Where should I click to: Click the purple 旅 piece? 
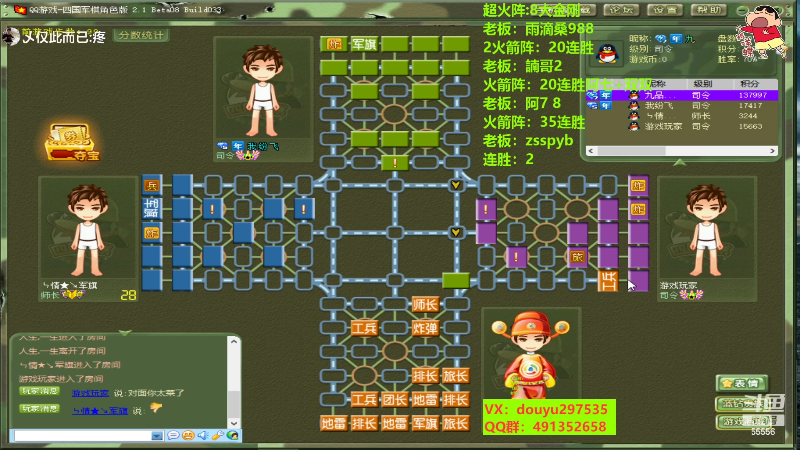pos(578,257)
